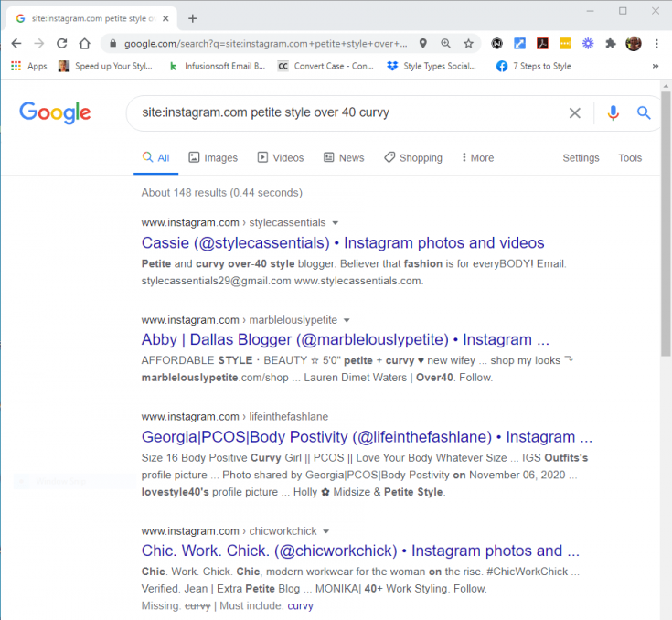Click the microphone voice search icon

[x=613, y=113]
